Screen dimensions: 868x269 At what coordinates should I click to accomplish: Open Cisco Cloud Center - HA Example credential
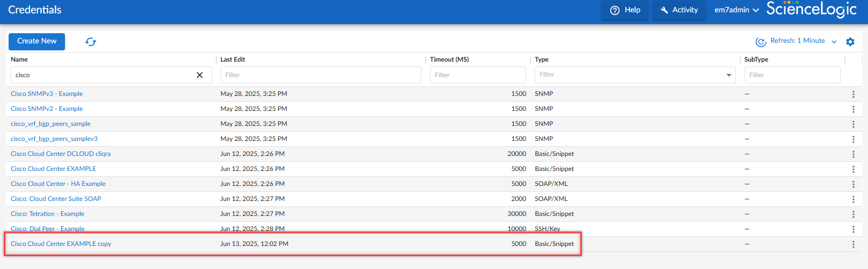(58, 184)
